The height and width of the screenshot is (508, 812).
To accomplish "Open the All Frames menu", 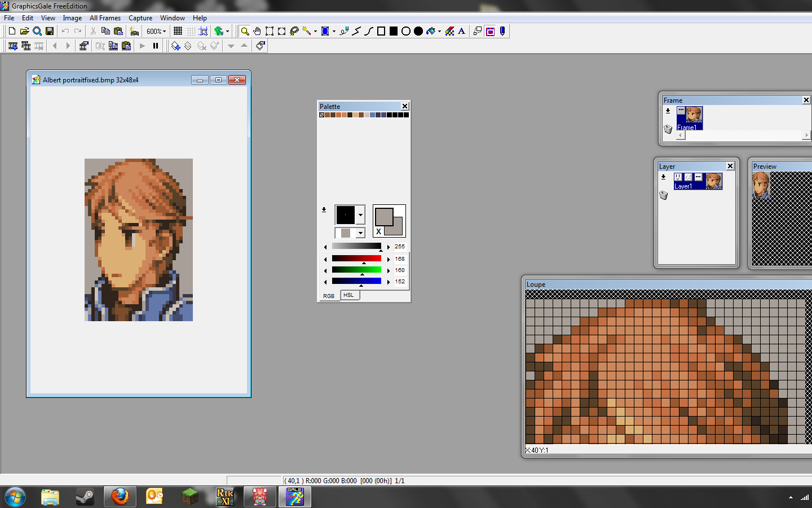I will pos(105,18).
